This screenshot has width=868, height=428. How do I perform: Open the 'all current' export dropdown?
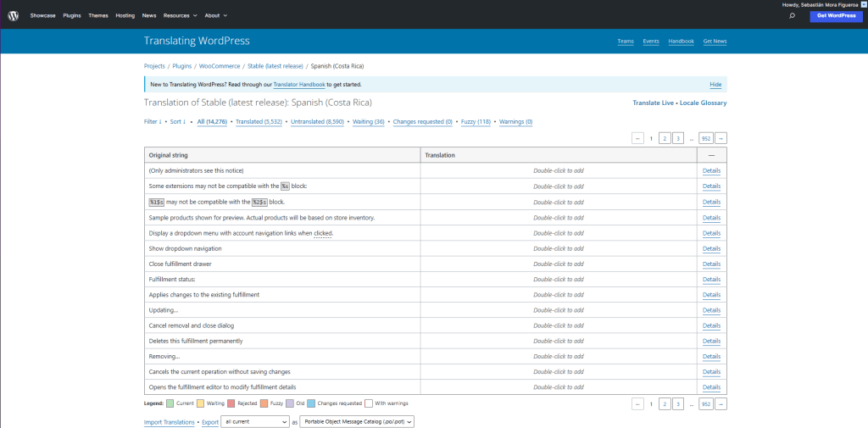(255, 421)
